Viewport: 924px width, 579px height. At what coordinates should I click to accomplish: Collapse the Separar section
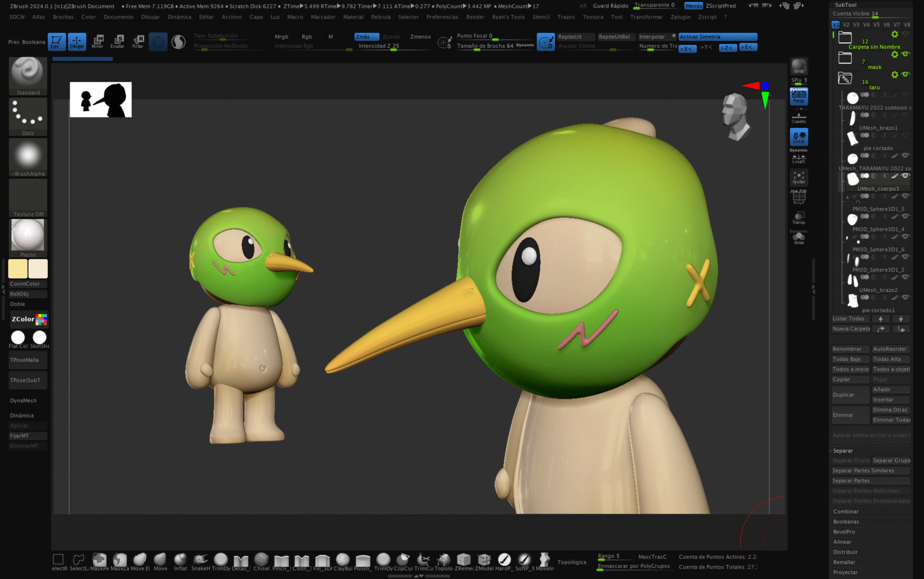click(843, 451)
